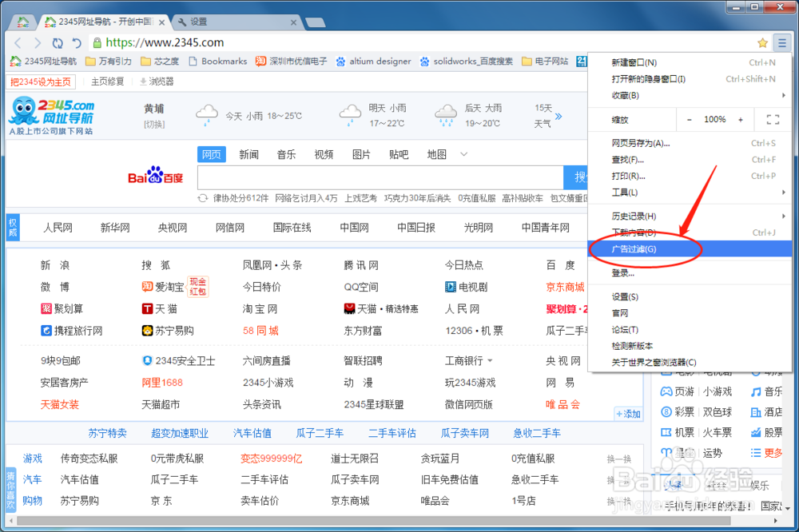The image size is (799, 532).
Task: Open the 2345.com 网址导航 logo
Action: pyautogui.click(x=52, y=115)
